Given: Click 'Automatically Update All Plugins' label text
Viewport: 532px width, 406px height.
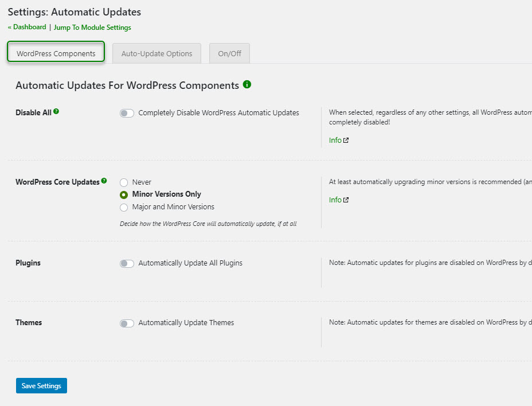Looking at the screenshot, I should tap(190, 263).
